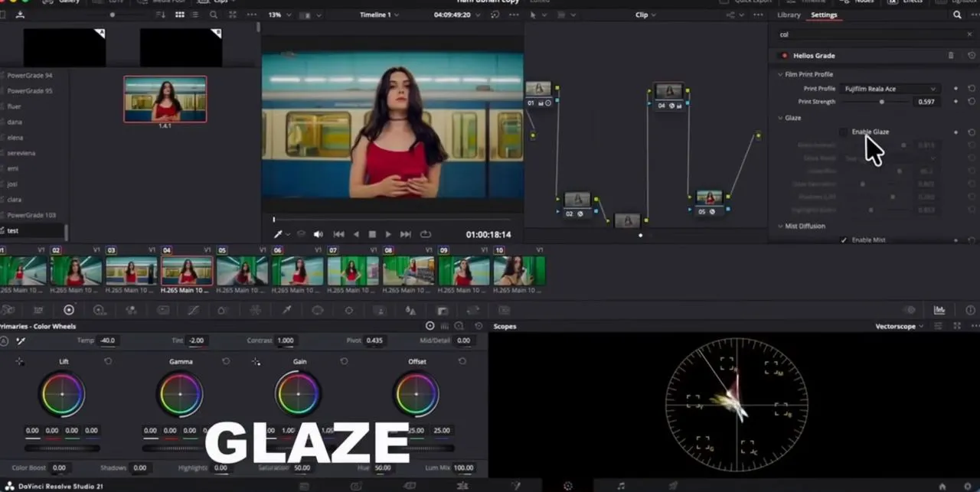Open the Print Profile dropdown
Image resolution: width=980 pixels, height=492 pixels.
890,89
